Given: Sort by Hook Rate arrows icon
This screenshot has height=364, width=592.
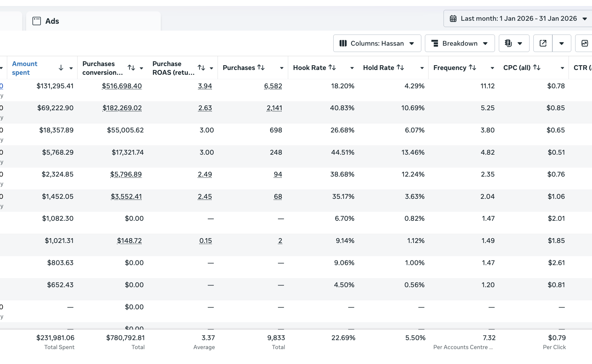Looking at the screenshot, I should point(332,68).
